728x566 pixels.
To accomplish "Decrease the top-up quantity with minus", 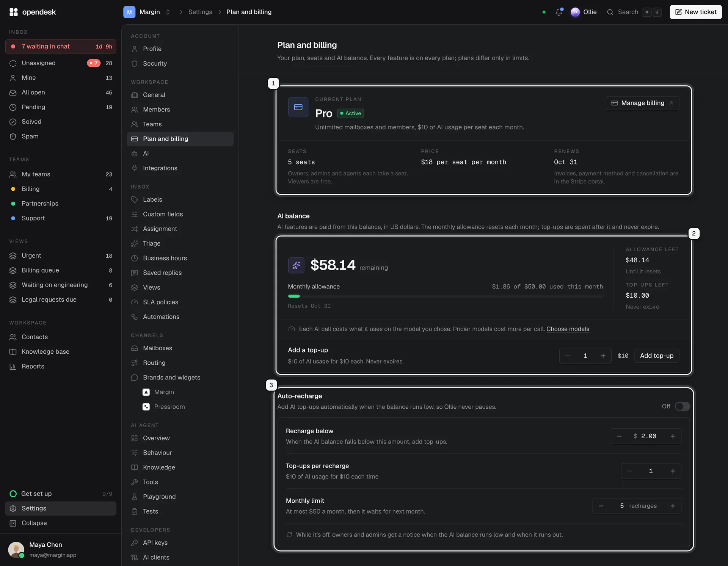I will [x=568, y=356].
